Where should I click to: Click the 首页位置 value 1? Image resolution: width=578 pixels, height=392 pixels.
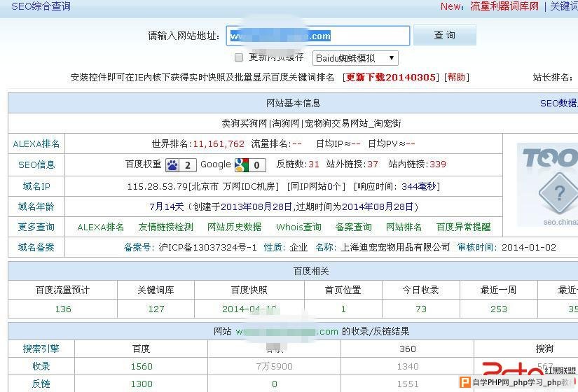(x=343, y=309)
